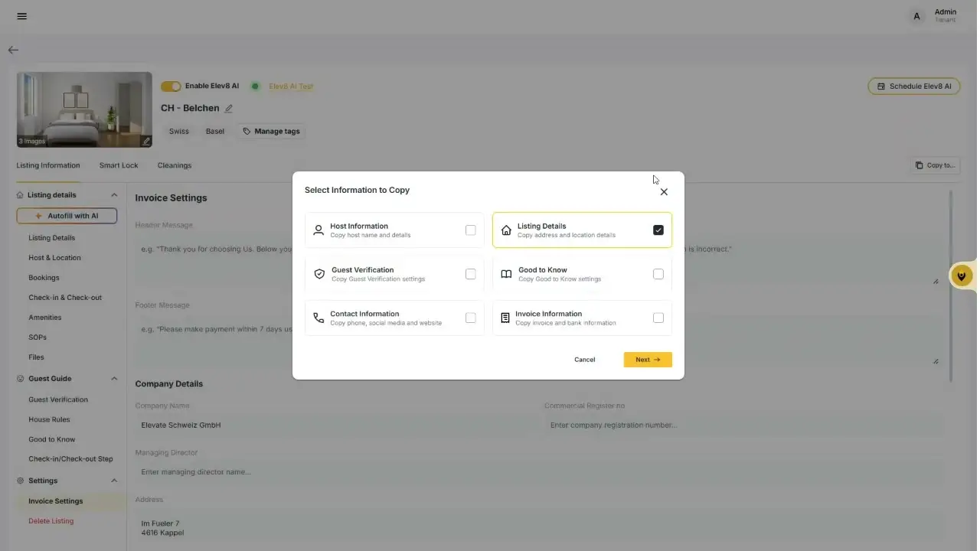Screen dimensions: 980x551
Task: Click the Guest Verification shield icon
Action: pyautogui.click(x=319, y=274)
